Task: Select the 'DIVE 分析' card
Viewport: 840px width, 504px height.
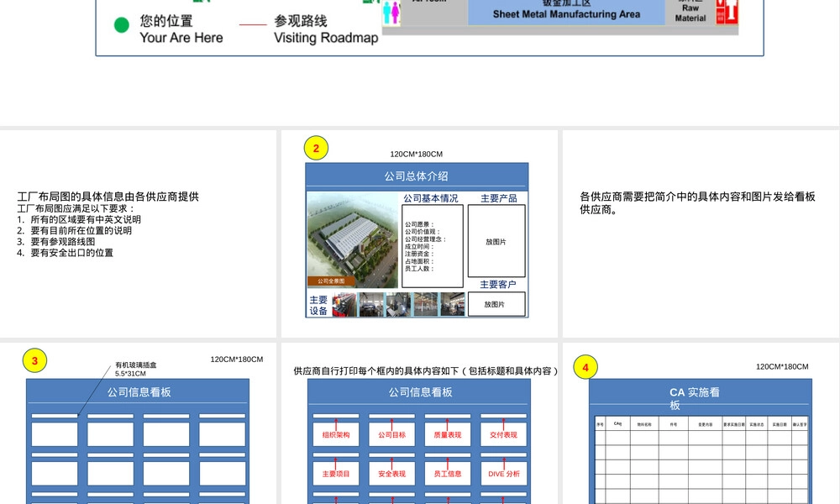Action: click(x=503, y=474)
